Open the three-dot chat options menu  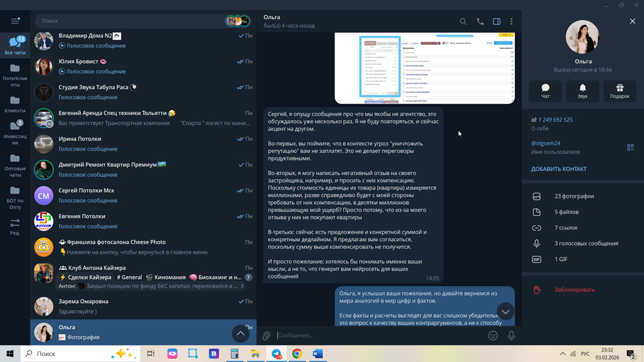coord(511,21)
